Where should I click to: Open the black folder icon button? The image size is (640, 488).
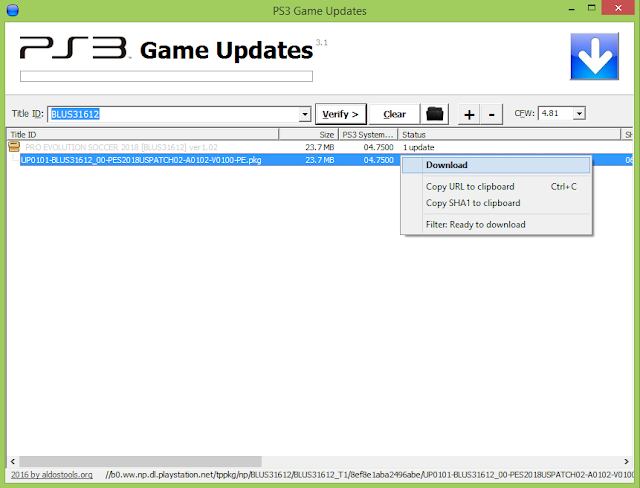[x=435, y=114]
